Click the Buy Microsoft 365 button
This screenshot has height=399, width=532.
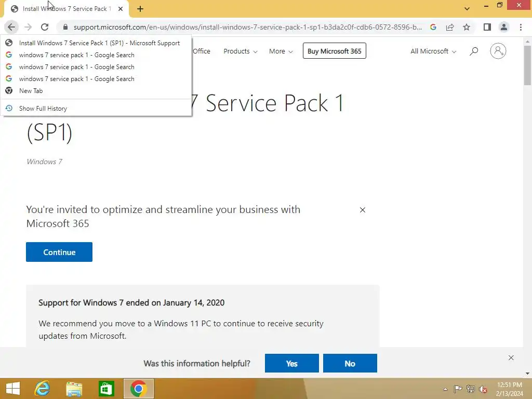pos(334,51)
